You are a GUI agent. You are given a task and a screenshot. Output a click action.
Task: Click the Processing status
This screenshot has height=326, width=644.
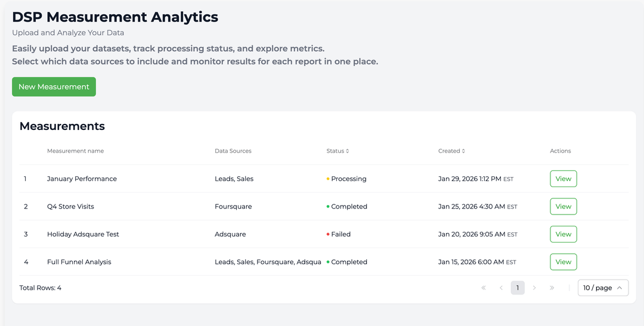click(x=346, y=179)
